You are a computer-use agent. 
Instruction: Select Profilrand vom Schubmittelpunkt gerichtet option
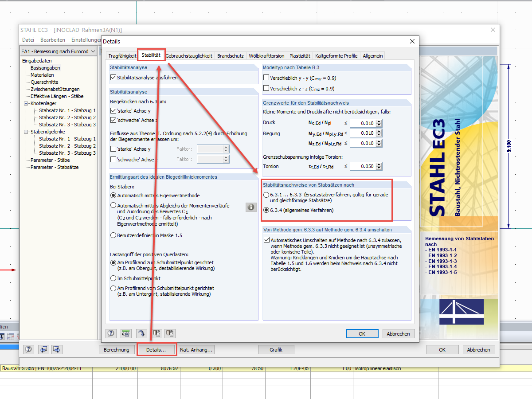coord(113,288)
